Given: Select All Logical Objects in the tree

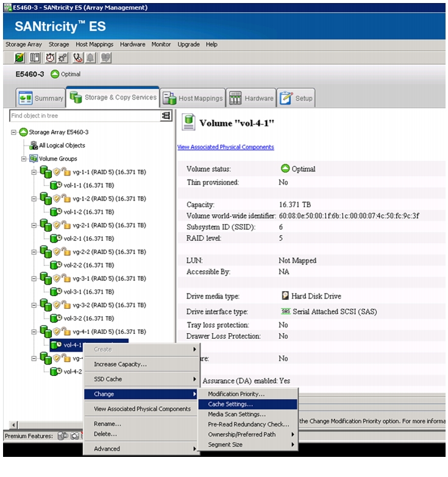Looking at the screenshot, I should (x=62, y=146).
